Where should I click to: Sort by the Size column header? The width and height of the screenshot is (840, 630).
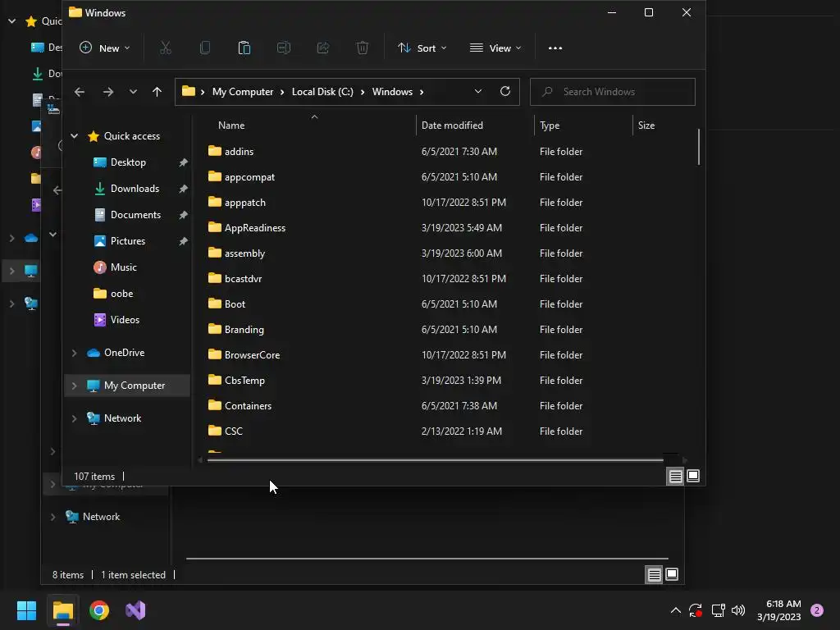(664, 126)
